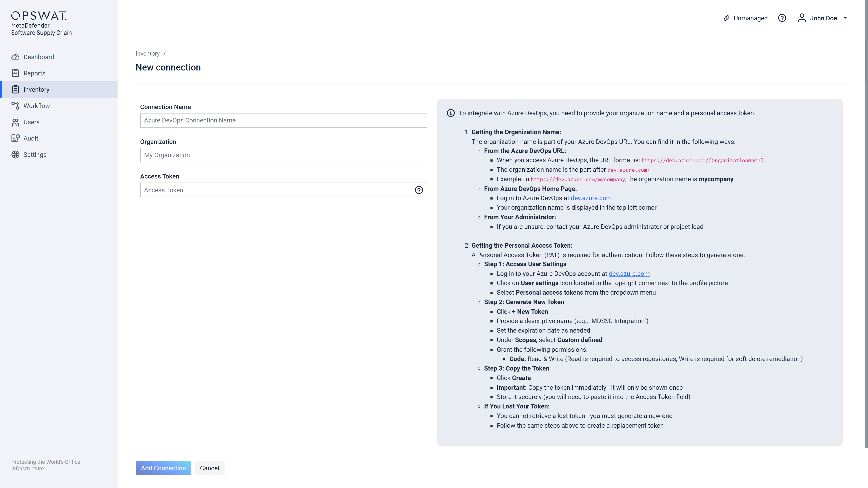Go to the Audit menu item
The width and height of the screenshot is (868, 488).
pyautogui.click(x=31, y=138)
